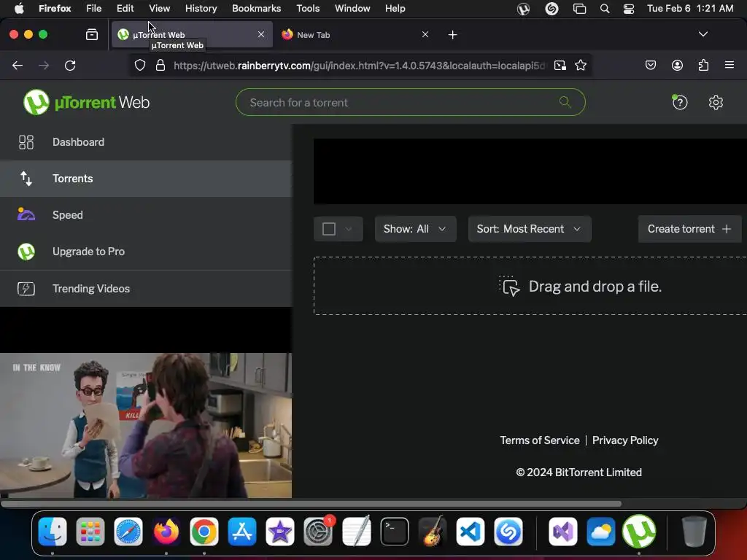
Task: Open Launchpad in the dock
Action: pos(90,531)
